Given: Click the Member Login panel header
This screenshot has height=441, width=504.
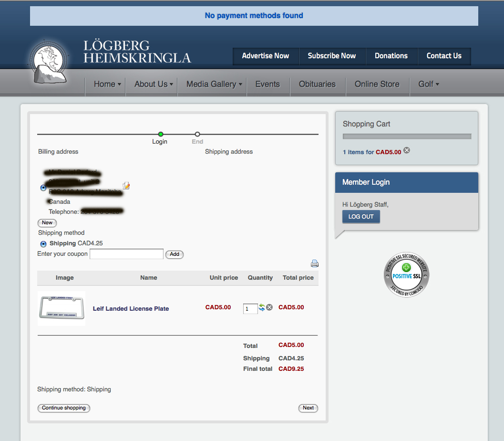Looking at the screenshot, I should [x=407, y=182].
